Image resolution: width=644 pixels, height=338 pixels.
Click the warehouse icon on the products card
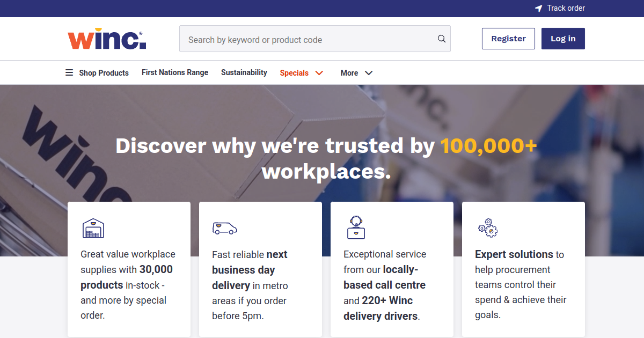(93, 228)
